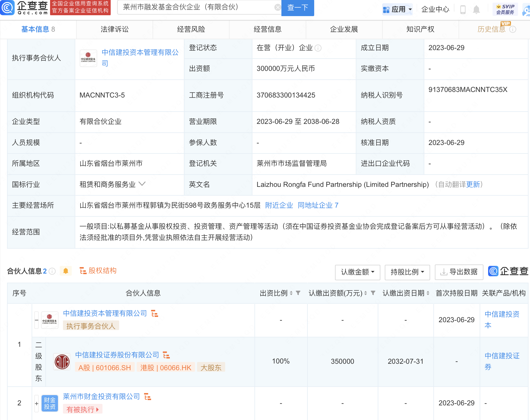Click the Qichacha logo in header
The image size is (530, 420).
(x=24, y=8)
